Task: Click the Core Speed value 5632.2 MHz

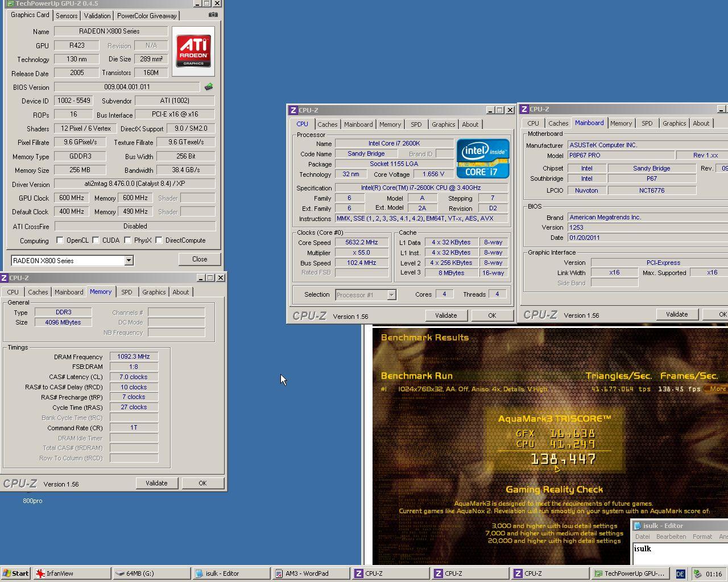Action: pyautogui.click(x=362, y=242)
